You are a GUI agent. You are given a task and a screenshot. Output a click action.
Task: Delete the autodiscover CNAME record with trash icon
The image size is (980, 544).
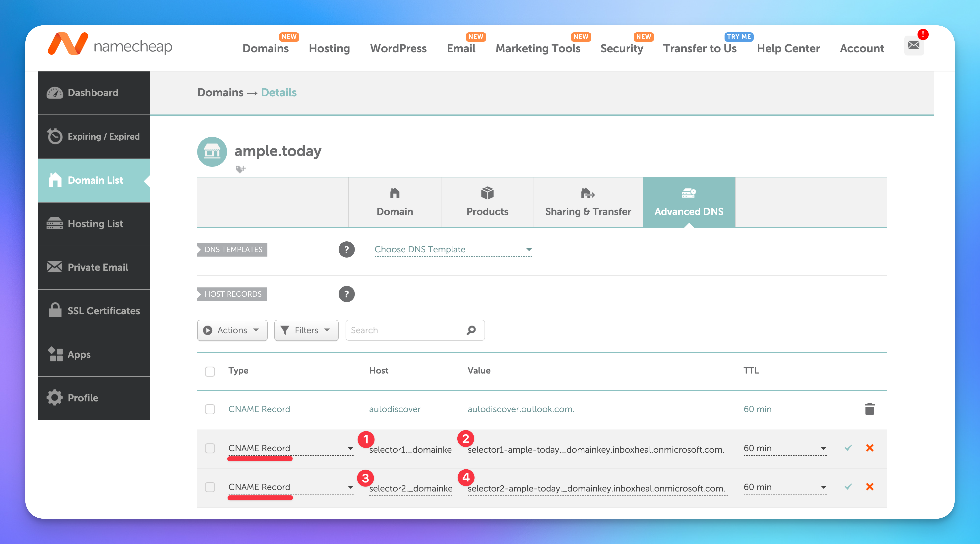[x=869, y=409]
